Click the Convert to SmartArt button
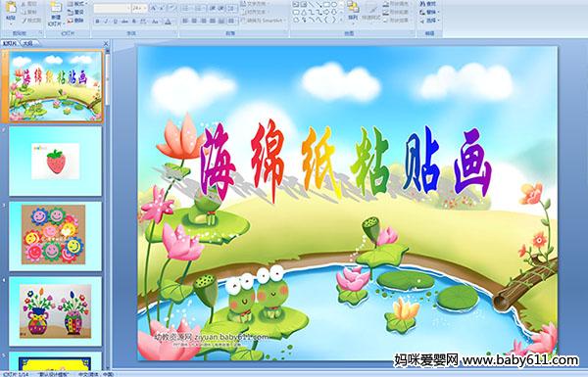This screenshot has height=377, width=588. [264, 21]
